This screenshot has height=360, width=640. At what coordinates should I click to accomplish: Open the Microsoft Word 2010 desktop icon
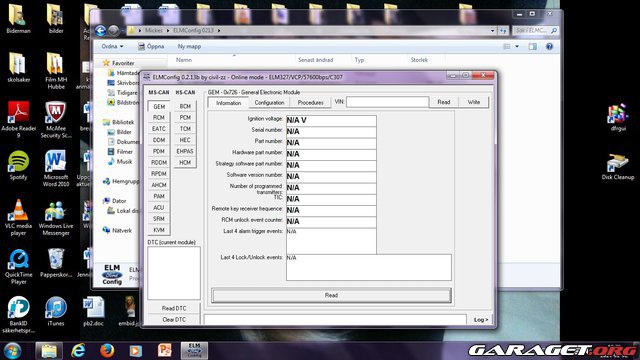pyautogui.click(x=56, y=168)
